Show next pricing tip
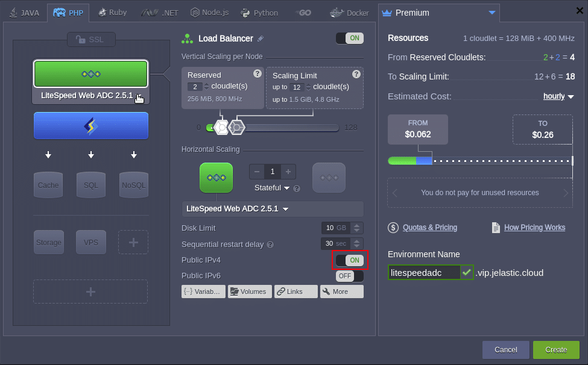Screen dimensions: 588x365 coord(566,193)
